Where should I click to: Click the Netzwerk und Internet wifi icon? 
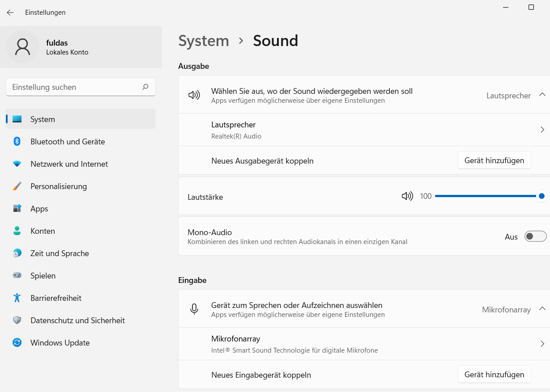pos(17,164)
